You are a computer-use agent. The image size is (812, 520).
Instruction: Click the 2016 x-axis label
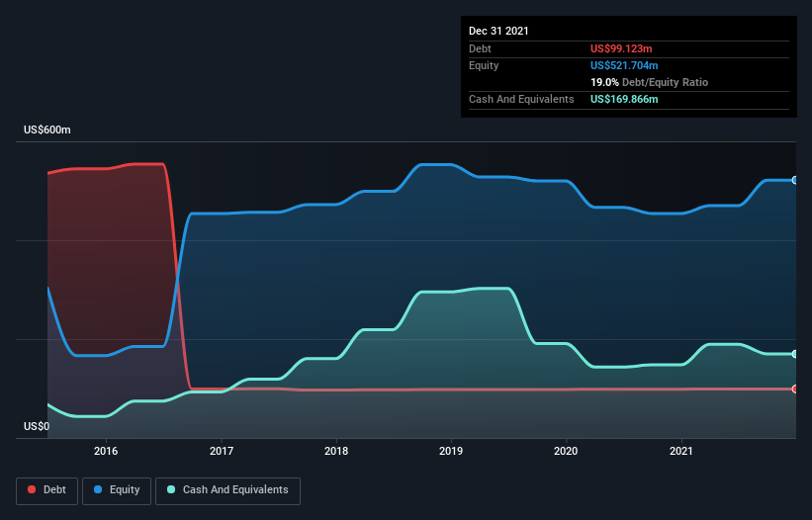106,451
